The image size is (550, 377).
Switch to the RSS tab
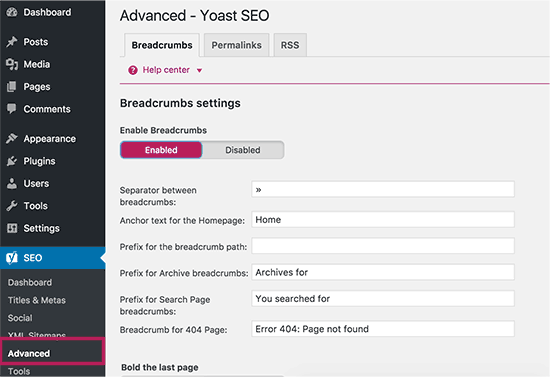point(290,45)
